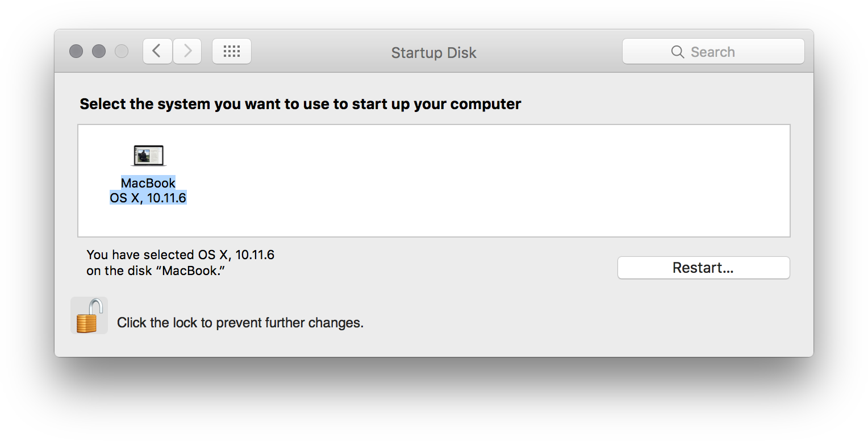Click the OS X, 10.11.6 label
The height and width of the screenshot is (441, 868).
pos(148,198)
